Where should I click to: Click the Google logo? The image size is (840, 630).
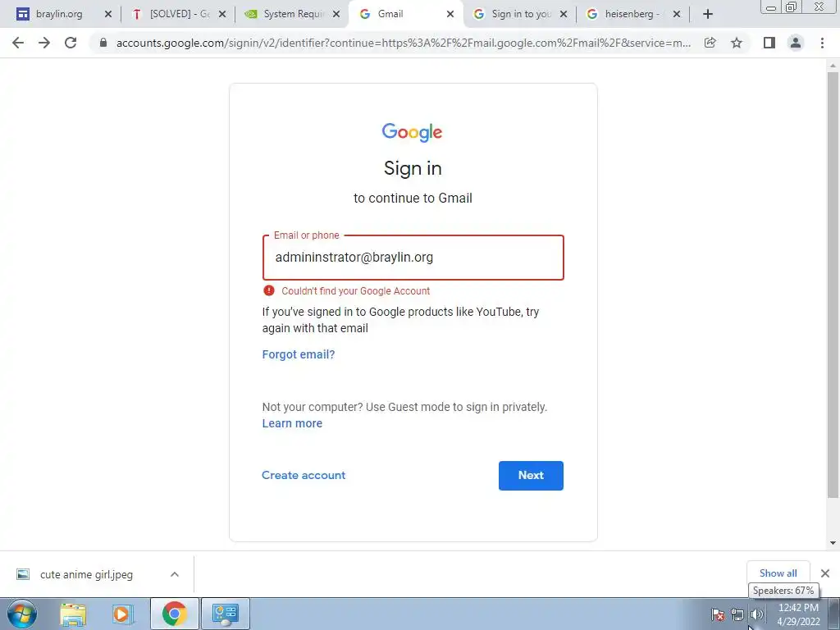pos(412,132)
